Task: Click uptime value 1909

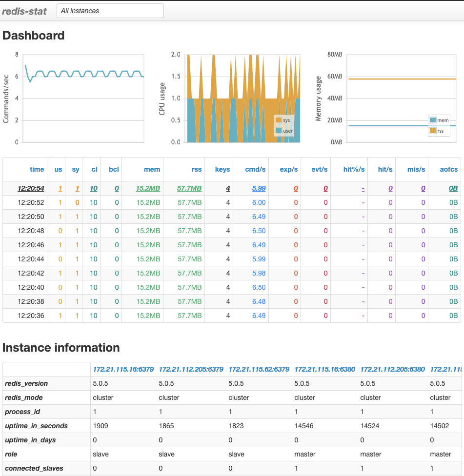Action: [x=101, y=426]
